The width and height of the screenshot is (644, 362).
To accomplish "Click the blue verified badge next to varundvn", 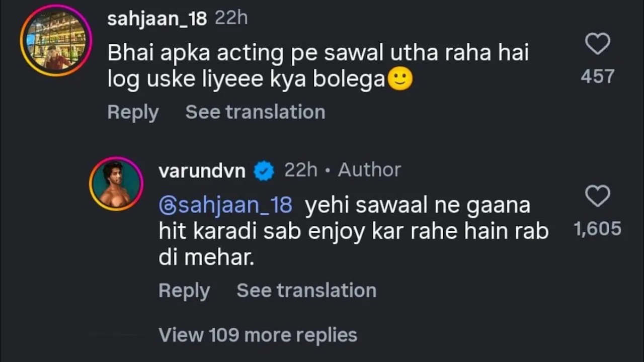I will click(264, 170).
